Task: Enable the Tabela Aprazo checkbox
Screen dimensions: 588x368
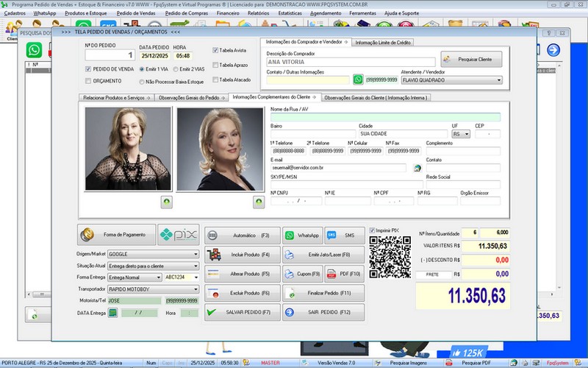Action: (215, 65)
